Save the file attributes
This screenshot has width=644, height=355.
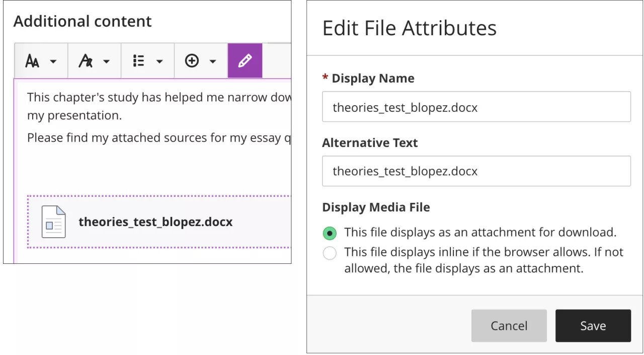point(593,326)
